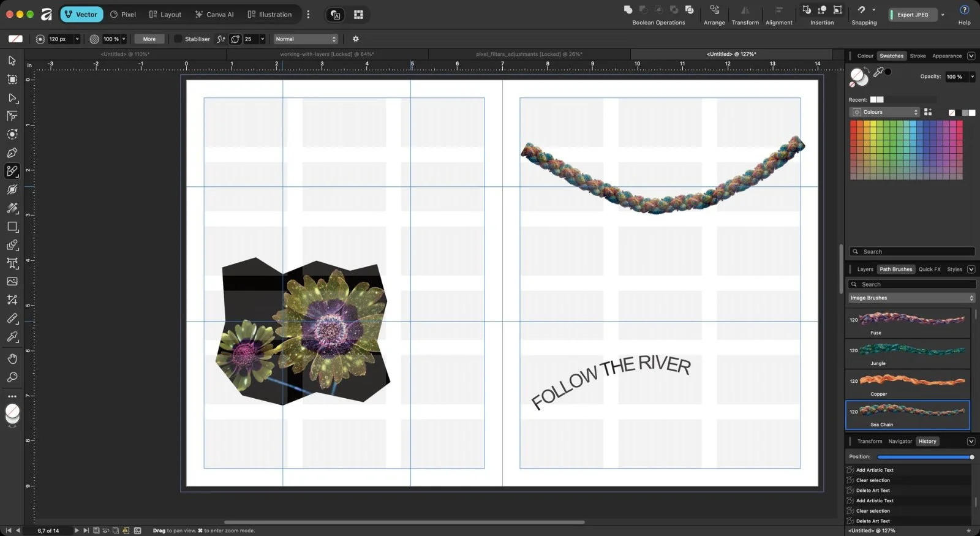Open the Opacity 100 % dropdown in Swatches
The height and width of the screenshot is (536, 980).
pyautogui.click(x=972, y=77)
